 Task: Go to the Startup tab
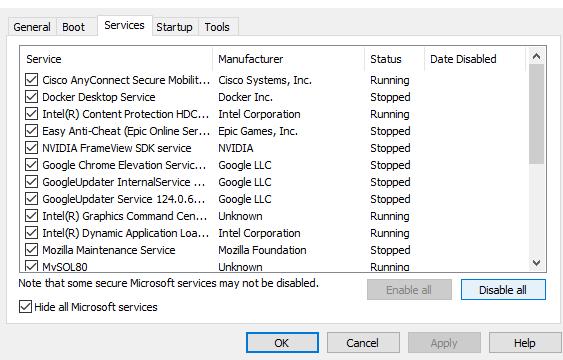(174, 27)
